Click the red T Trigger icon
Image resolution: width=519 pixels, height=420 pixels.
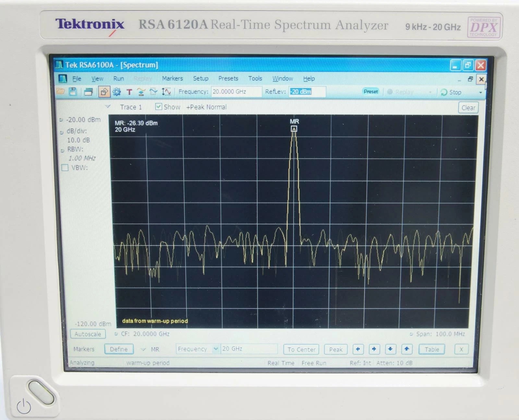[129, 92]
